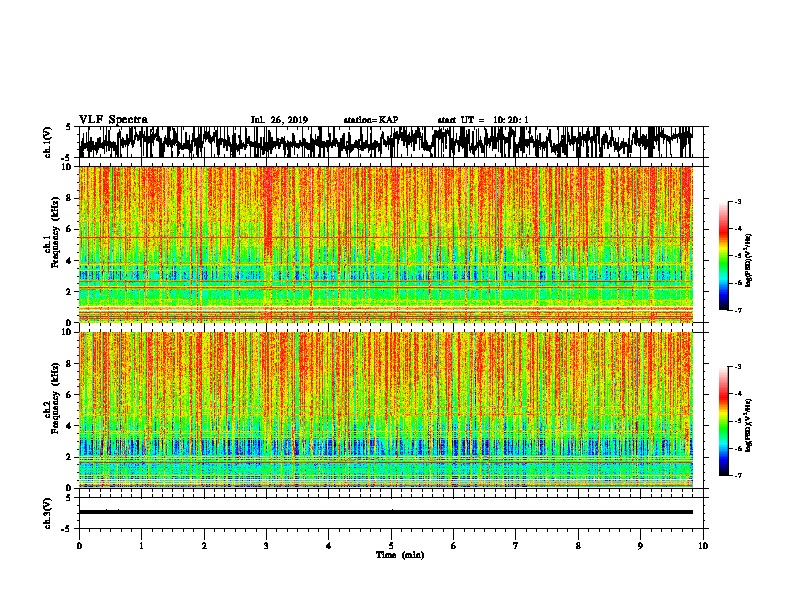The height and width of the screenshot is (612, 792).
Task: Click the "4" kHz tick of ch.2 spectrogram
Action: (x=70, y=426)
